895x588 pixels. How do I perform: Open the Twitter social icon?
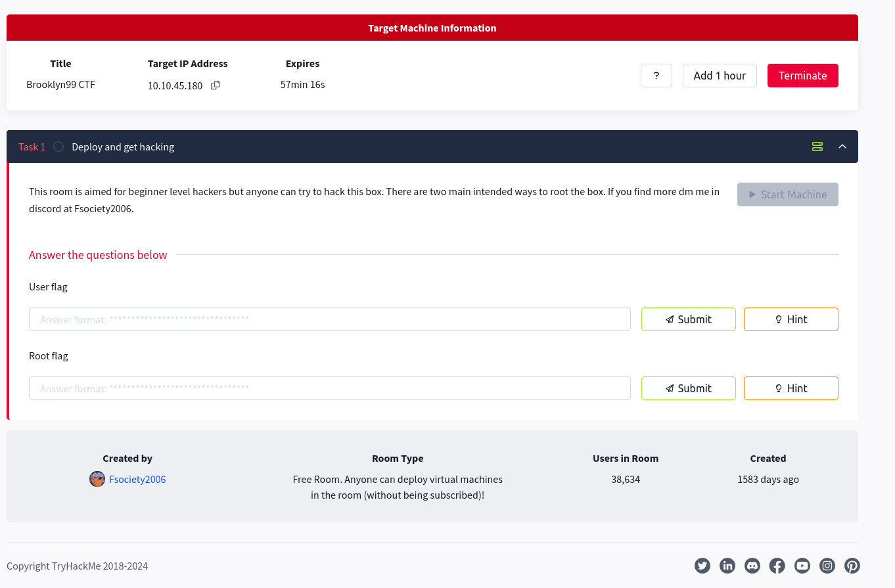click(x=702, y=566)
